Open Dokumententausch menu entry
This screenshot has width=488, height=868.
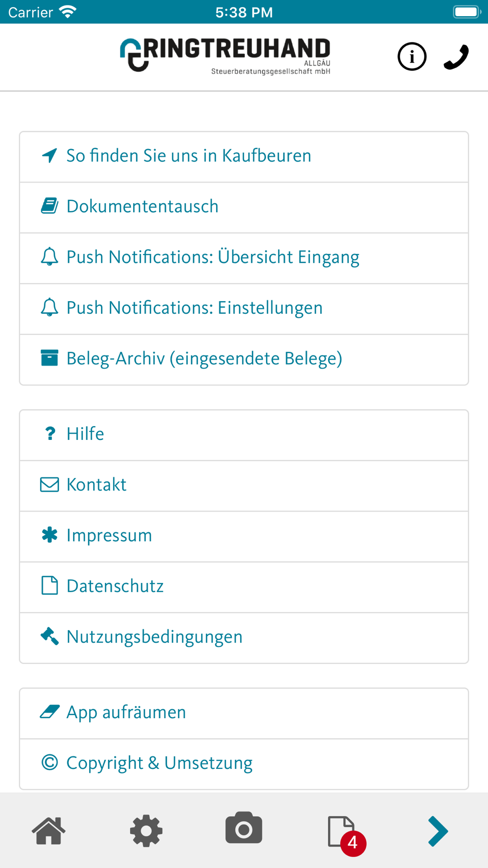(x=244, y=207)
